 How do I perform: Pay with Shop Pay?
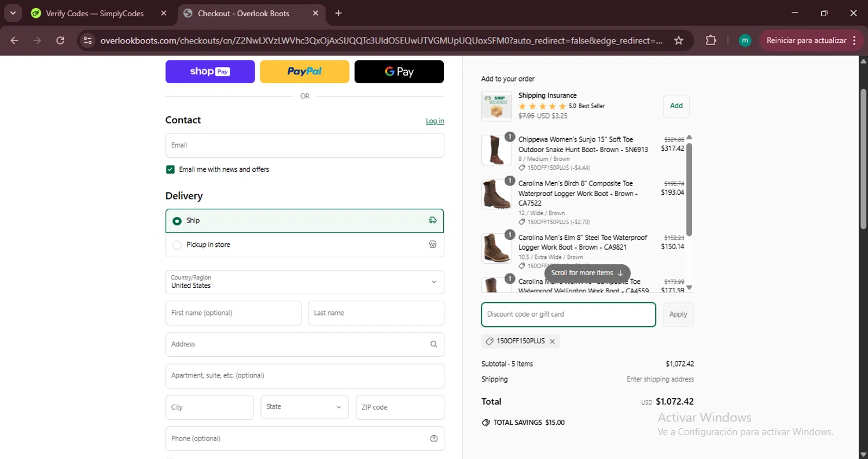(x=210, y=72)
